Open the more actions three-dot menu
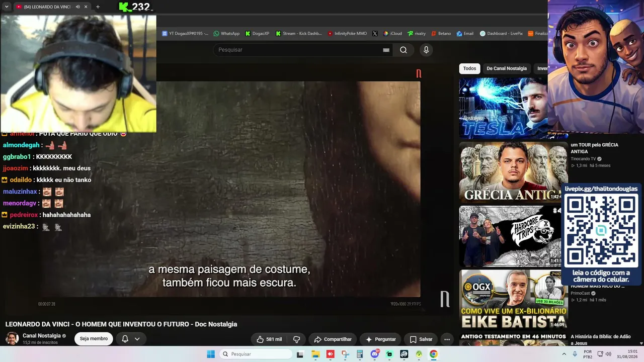This screenshot has height=362, width=644. point(447,339)
